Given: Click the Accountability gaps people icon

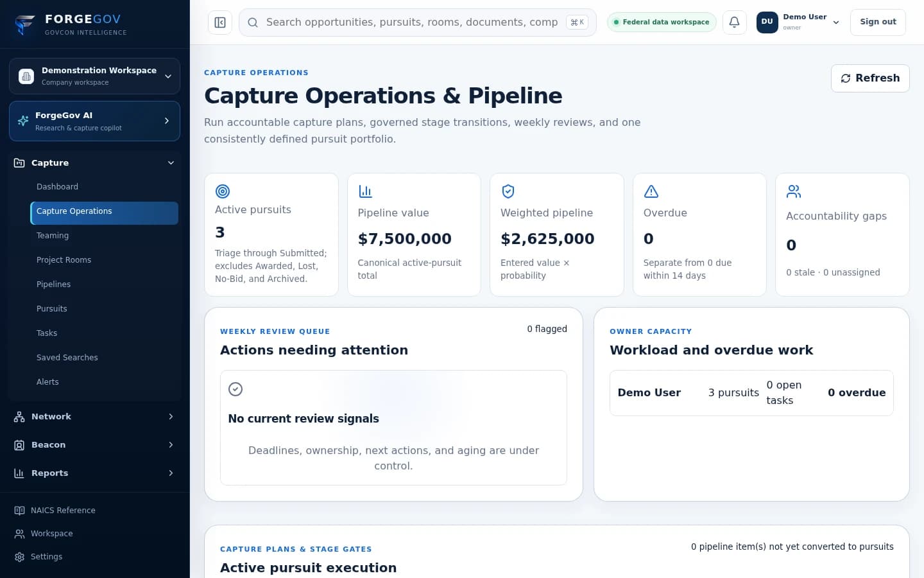Looking at the screenshot, I should (x=794, y=191).
